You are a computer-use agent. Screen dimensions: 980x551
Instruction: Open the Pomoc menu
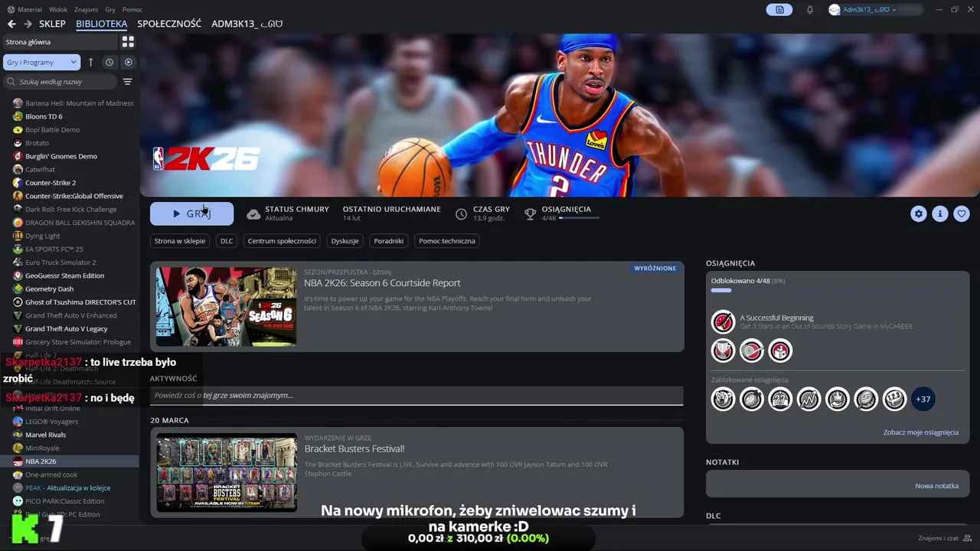132,10
